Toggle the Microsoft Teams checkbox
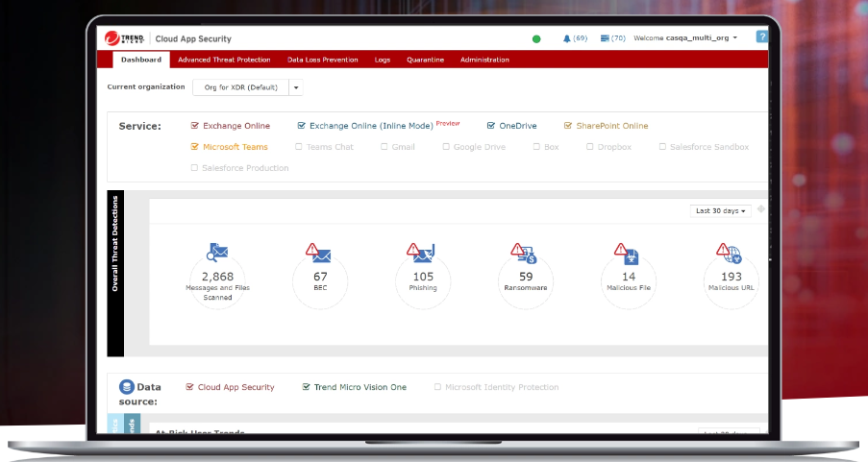Screen dimensions: 868x462 coord(194,147)
